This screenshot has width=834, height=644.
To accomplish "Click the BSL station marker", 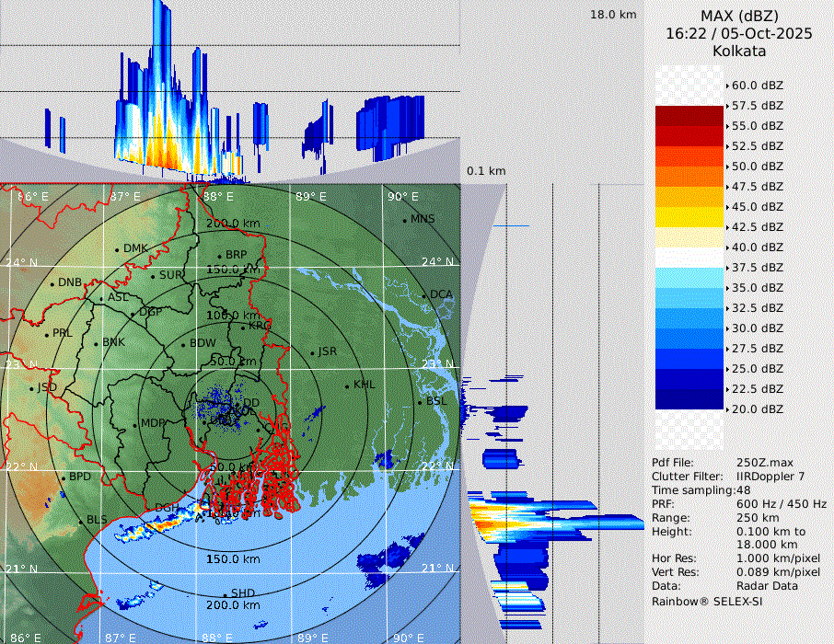I will [419, 403].
